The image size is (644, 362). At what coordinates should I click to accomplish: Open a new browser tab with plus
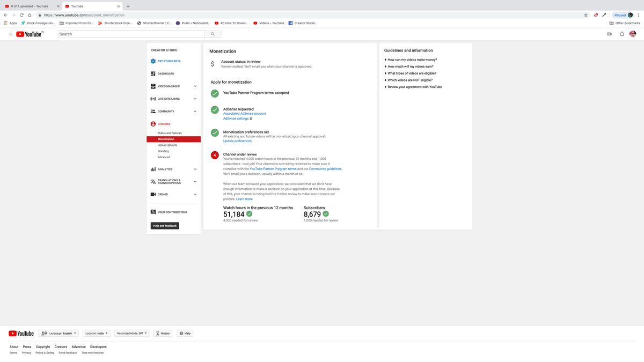tap(128, 6)
